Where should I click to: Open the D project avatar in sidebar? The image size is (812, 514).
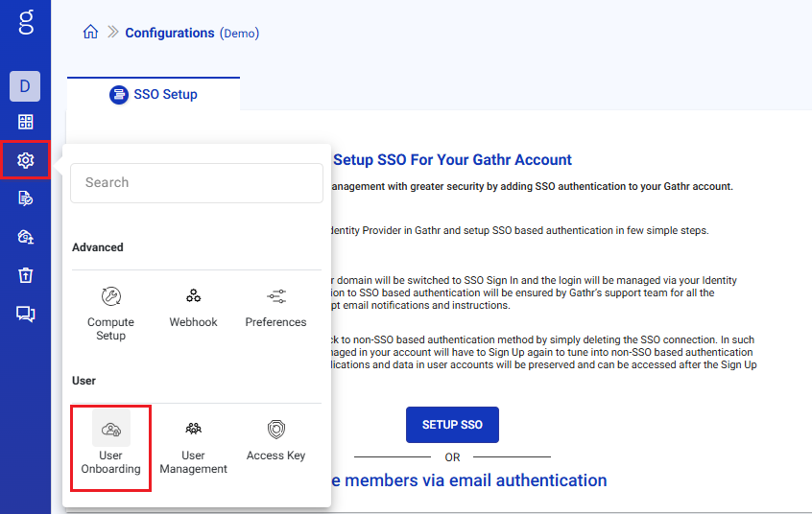coord(25,86)
